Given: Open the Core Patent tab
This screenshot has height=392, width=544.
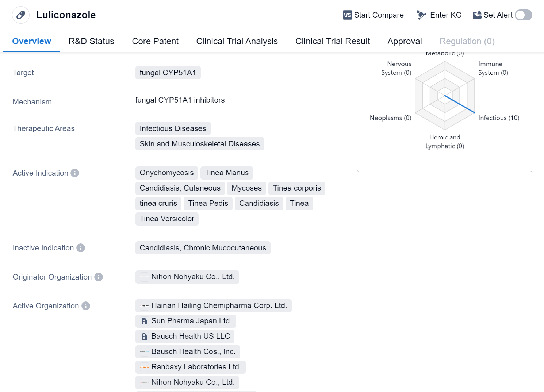Looking at the screenshot, I should click(x=155, y=41).
